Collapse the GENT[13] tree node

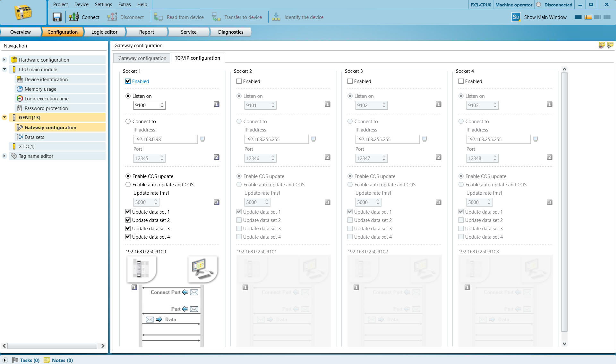click(4, 117)
